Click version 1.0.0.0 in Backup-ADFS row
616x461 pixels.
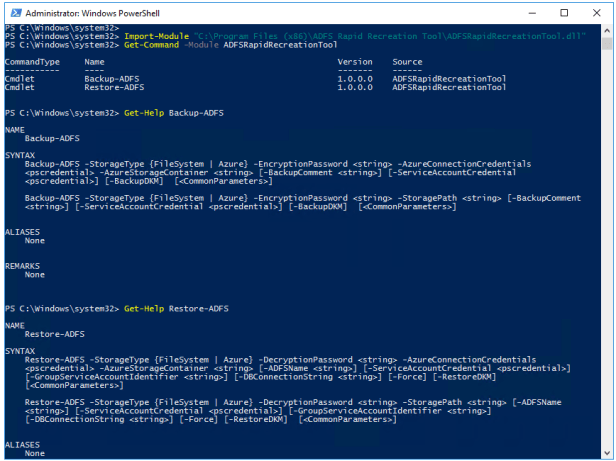point(355,79)
